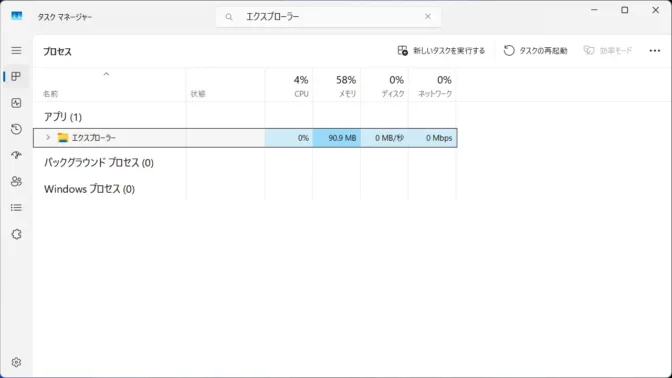The image size is (672, 378).
Task: Open the Performance sidebar page
Action: 16,103
